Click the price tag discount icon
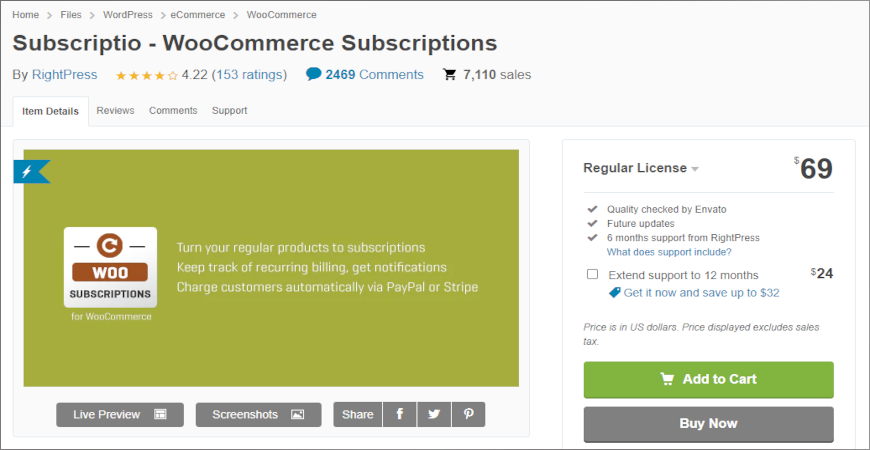This screenshot has width=870, height=450. click(x=614, y=293)
